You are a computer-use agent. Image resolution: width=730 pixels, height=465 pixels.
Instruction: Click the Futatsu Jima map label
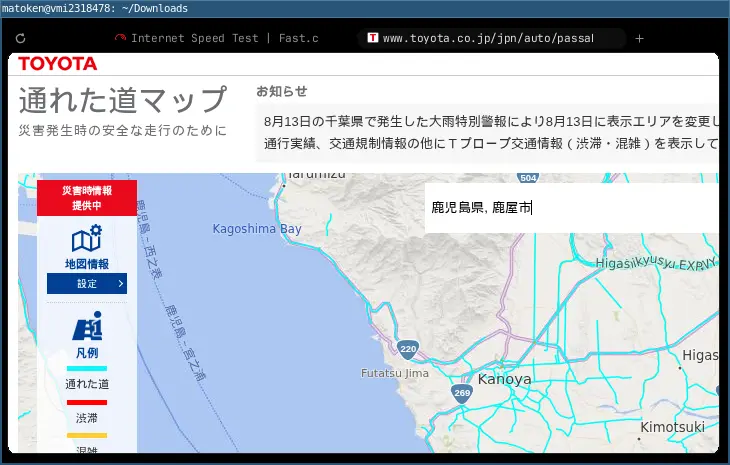395,373
